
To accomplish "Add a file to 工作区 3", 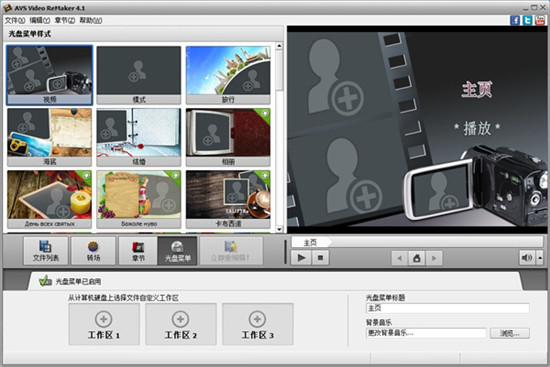I will tap(257, 325).
